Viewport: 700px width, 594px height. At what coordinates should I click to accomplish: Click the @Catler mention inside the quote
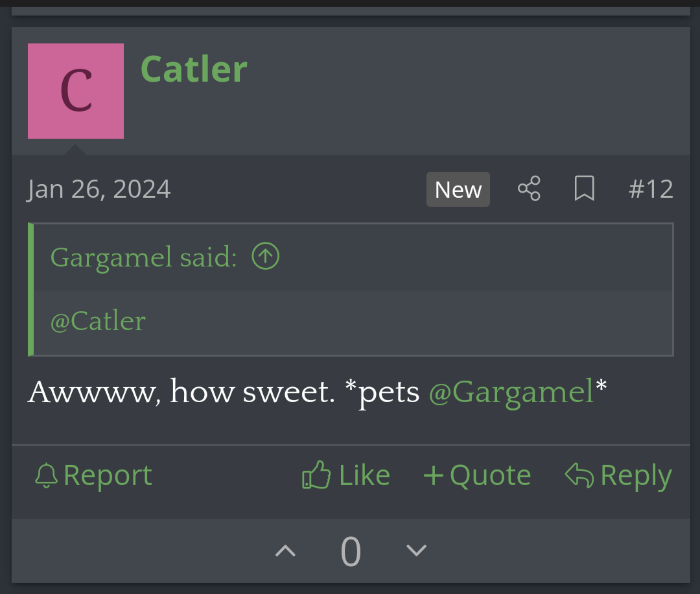pyautogui.click(x=98, y=321)
